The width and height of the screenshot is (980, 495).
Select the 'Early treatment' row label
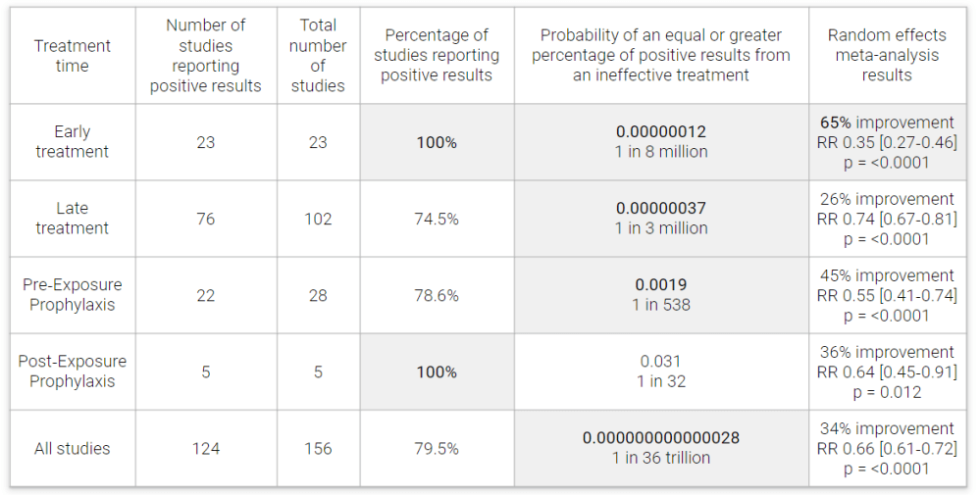coord(73,142)
